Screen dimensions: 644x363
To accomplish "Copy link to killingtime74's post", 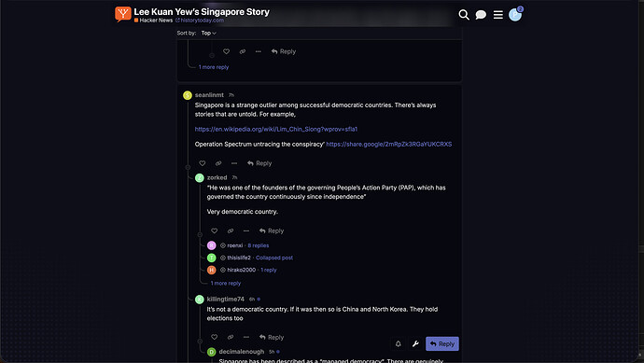I will 231,337.
